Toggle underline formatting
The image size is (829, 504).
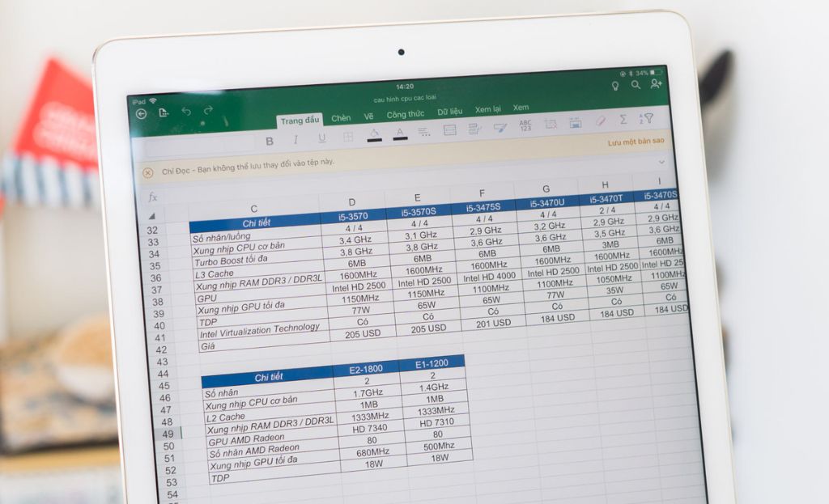pyautogui.click(x=321, y=138)
